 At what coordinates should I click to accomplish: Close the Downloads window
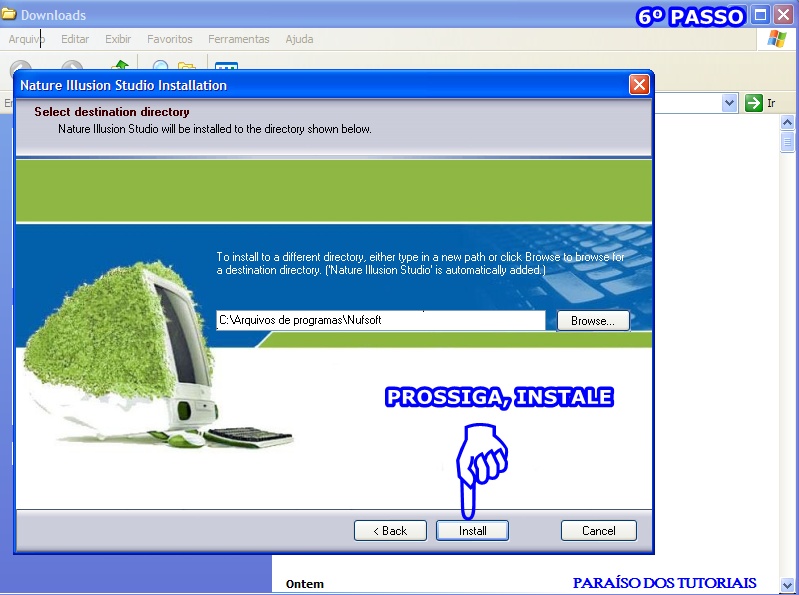784,15
